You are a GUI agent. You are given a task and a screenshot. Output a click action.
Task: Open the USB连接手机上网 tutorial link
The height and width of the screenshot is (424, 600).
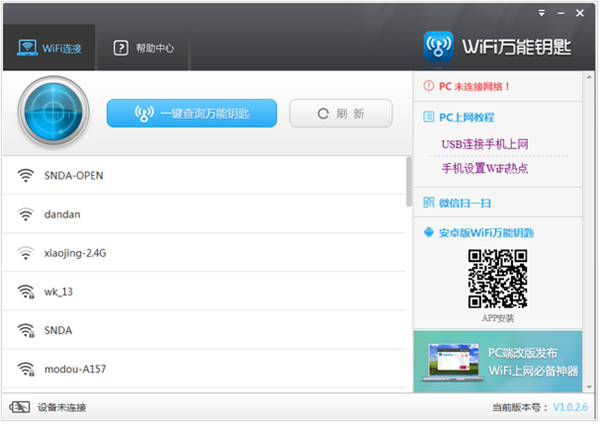coord(485,144)
